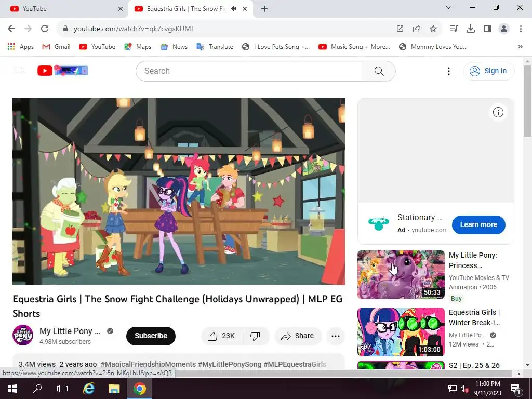
Task: Click the address bar URL
Action: pyautogui.click(x=134, y=29)
